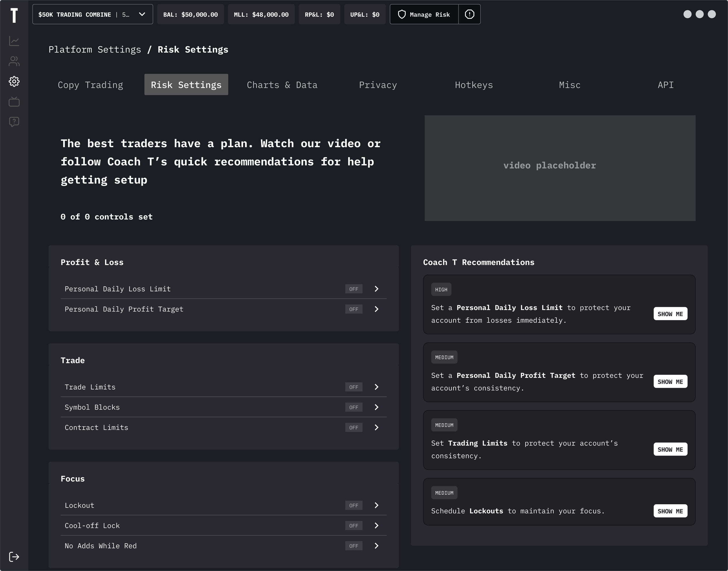728x571 pixels.
Task: Click the MLL: $48,000.00 indicator
Action: tap(261, 14)
